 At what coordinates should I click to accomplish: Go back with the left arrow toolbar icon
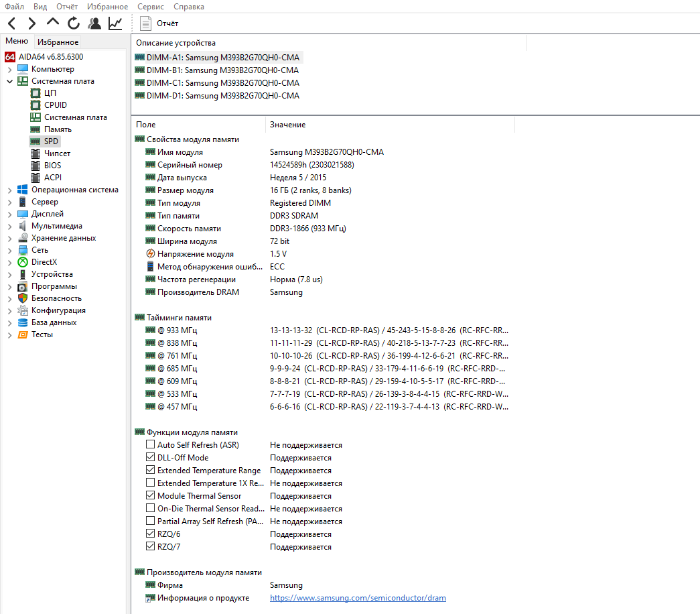pyautogui.click(x=12, y=23)
